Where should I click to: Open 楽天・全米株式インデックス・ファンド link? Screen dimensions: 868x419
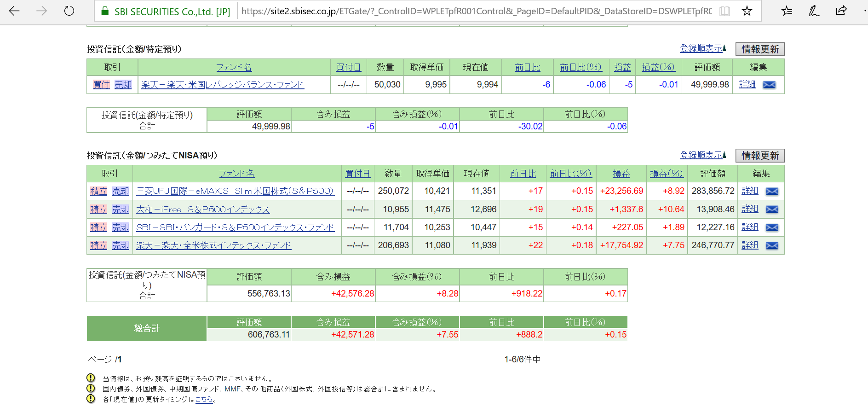[214, 245]
